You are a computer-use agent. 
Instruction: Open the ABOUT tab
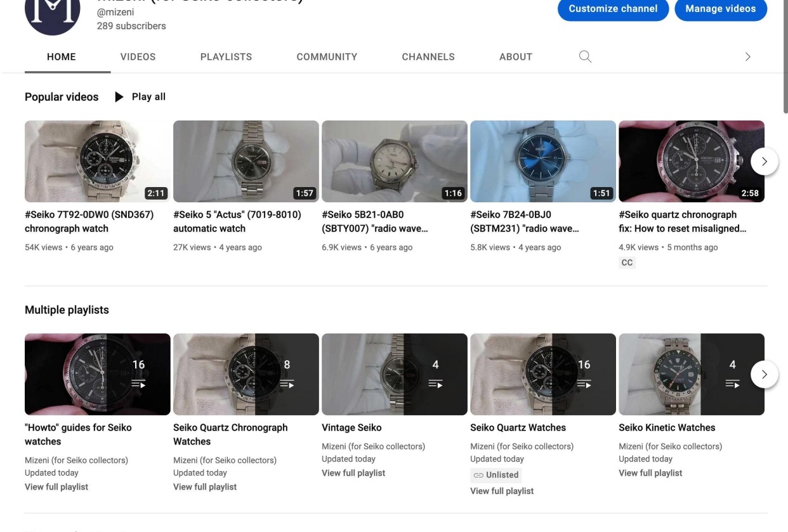(x=516, y=57)
